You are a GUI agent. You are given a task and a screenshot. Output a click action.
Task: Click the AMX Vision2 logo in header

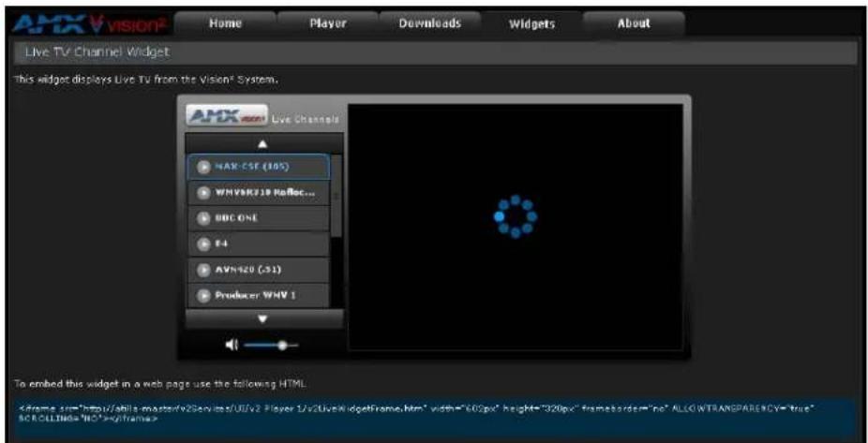pyautogui.click(x=92, y=23)
